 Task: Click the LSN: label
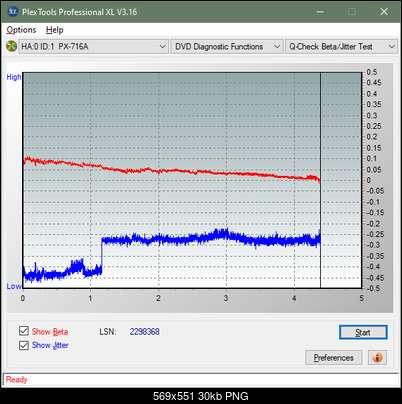pos(108,332)
